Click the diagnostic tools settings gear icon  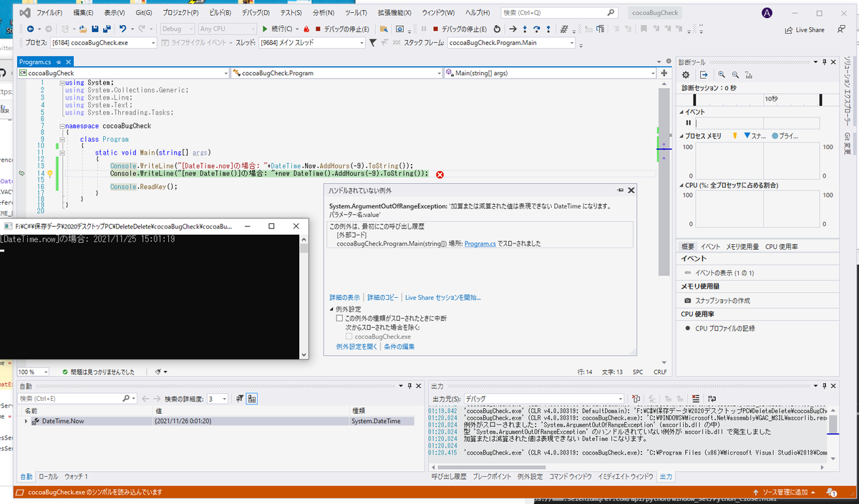(x=686, y=75)
